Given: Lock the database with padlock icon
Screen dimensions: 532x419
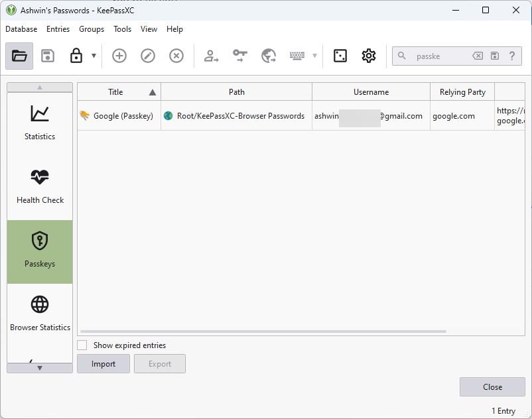Looking at the screenshot, I should click(x=76, y=56).
